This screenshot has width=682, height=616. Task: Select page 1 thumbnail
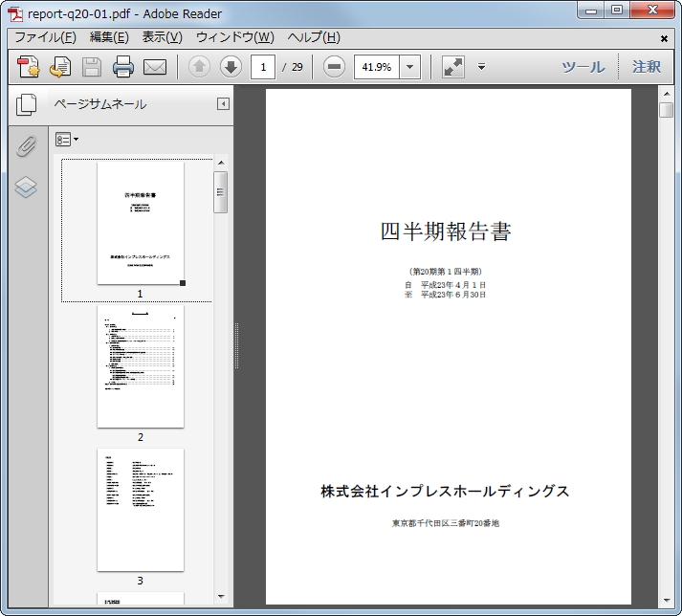141,223
